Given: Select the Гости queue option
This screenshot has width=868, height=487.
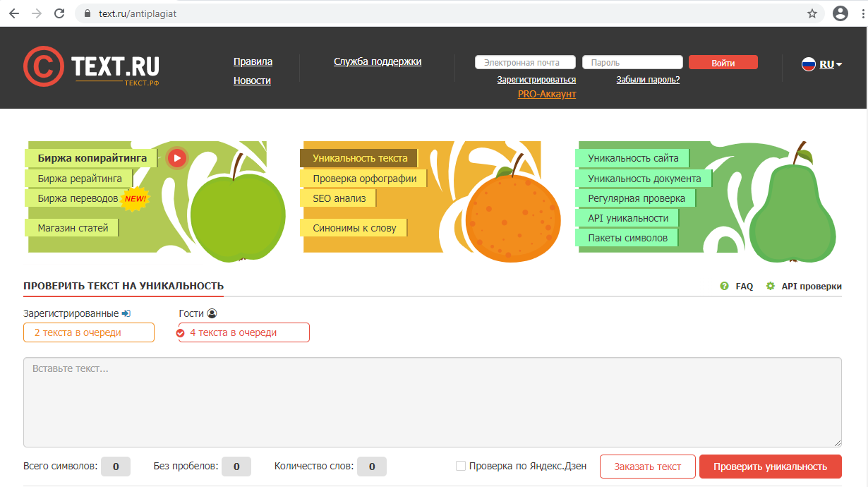Looking at the screenshot, I should tap(243, 332).
